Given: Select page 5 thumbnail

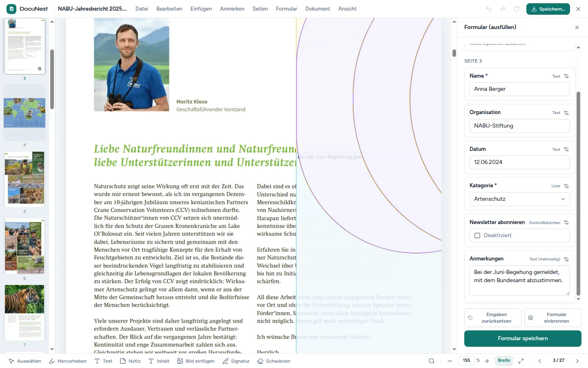Looking at the screenshot, I should pos(24,179).
